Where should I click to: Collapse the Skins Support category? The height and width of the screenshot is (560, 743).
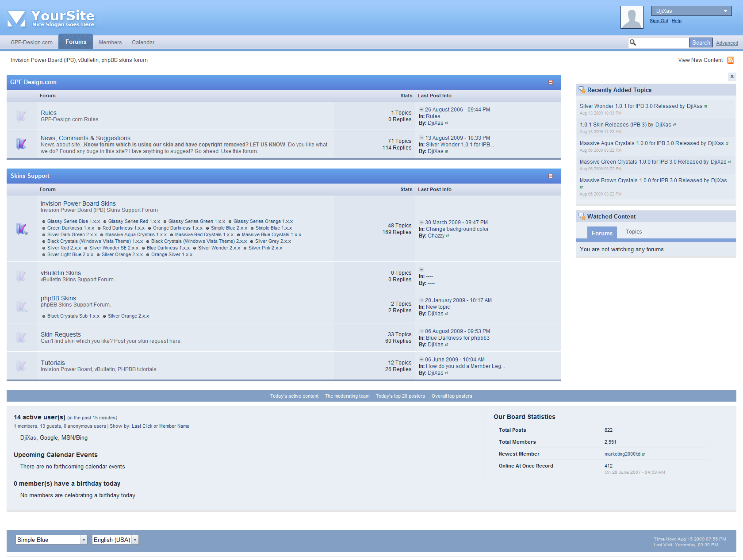551,176
